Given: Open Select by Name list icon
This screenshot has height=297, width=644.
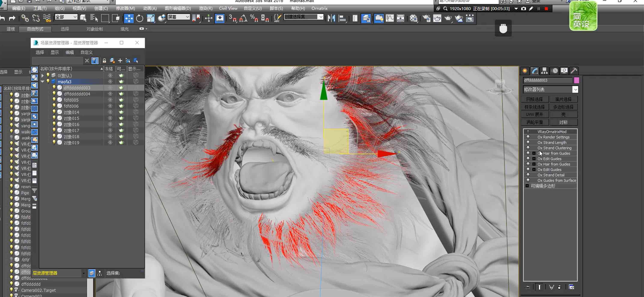Looking at the screenshot, I should [94, 18].
